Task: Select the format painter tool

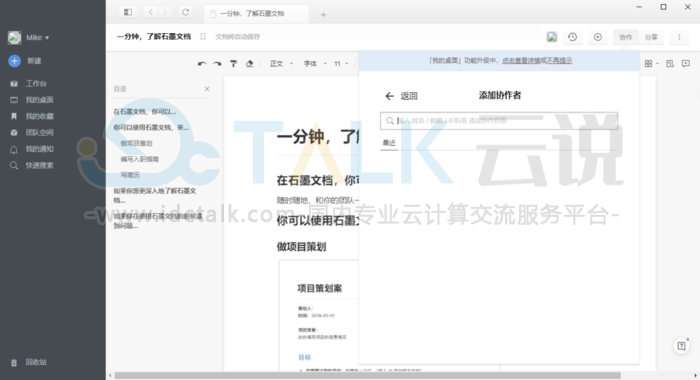Action: coord(233,64)
